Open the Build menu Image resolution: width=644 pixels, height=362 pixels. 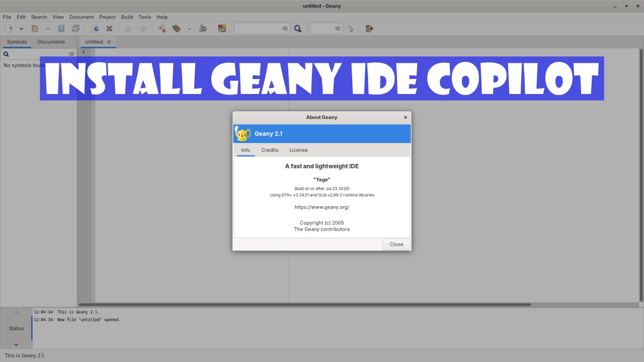coord(127,17)
